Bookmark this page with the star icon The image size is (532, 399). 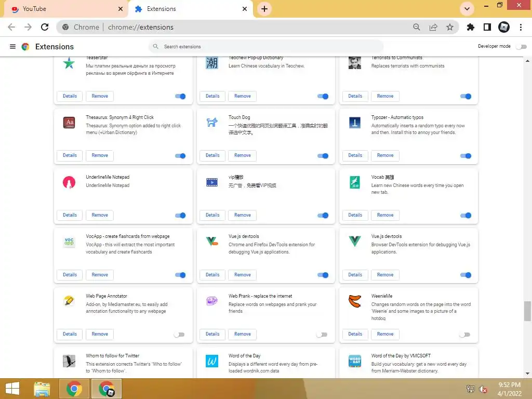click(450, 27)
